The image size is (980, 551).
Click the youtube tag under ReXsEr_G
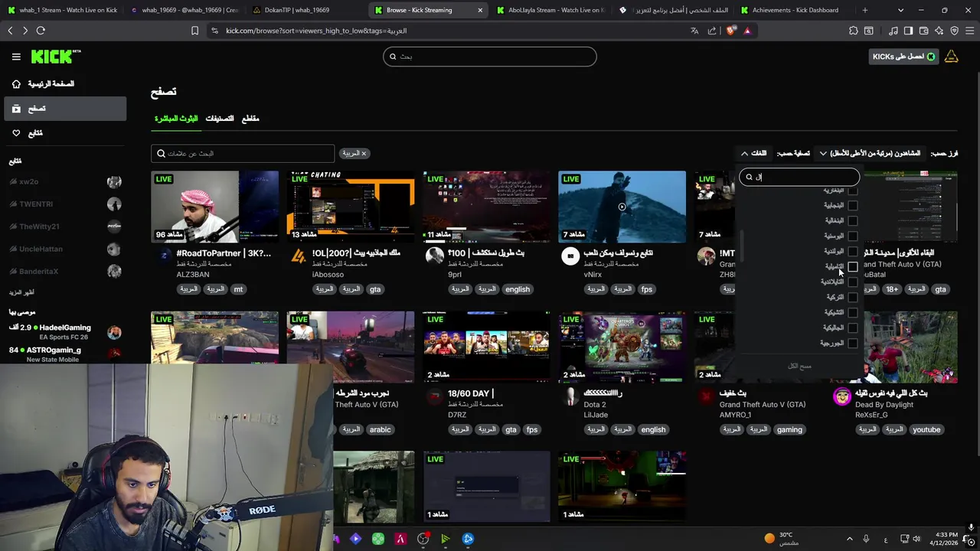pos(926,430)
